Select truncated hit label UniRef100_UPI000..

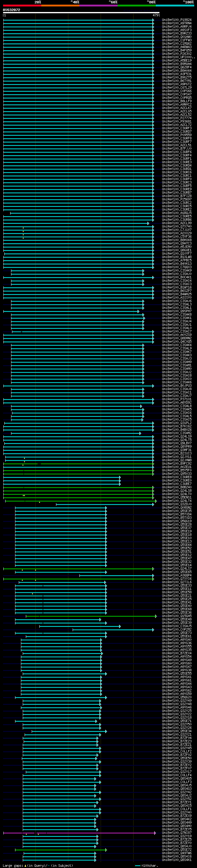coord(178,57)
